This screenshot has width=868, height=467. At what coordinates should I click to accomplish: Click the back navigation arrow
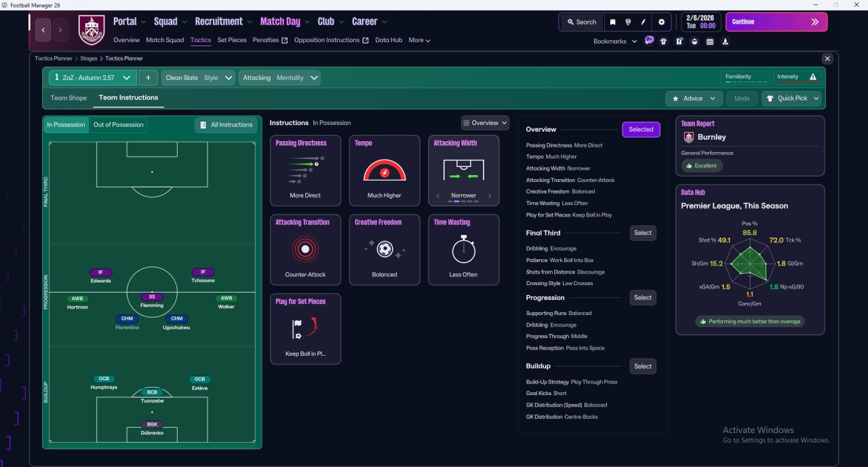tap(43, 30)
